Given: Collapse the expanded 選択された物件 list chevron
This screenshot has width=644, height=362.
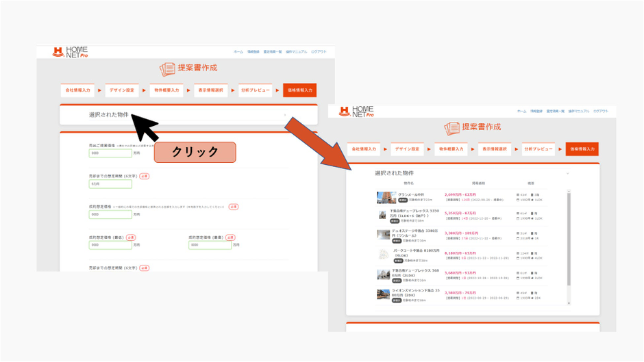Looking at the screenshot, I should 567,173.
